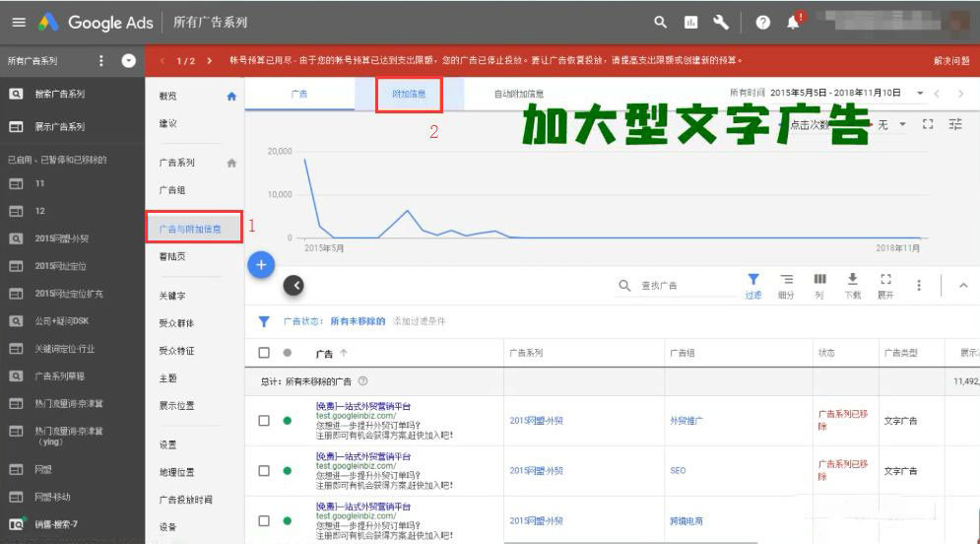The image size is (980, 544).
Task: Open 地理位置 in page menu
Action: pyautogui.click(x=176, y=472)
